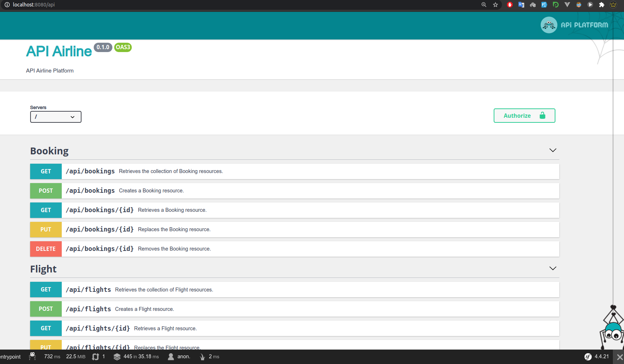Expand POST /api/flights operation
The height and width of the screenshot is (364, 624).
pyautogui.click(x=295, y=309)
